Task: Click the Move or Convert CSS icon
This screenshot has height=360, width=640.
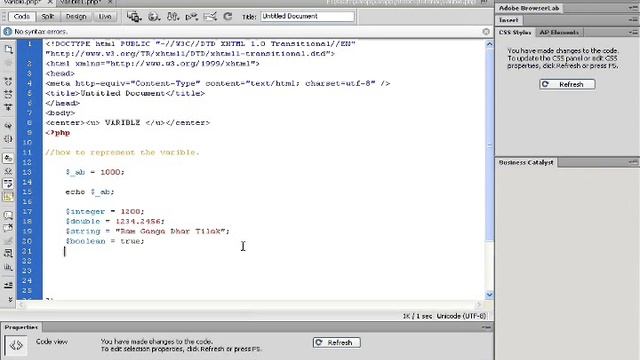Action: click(8, 267)
